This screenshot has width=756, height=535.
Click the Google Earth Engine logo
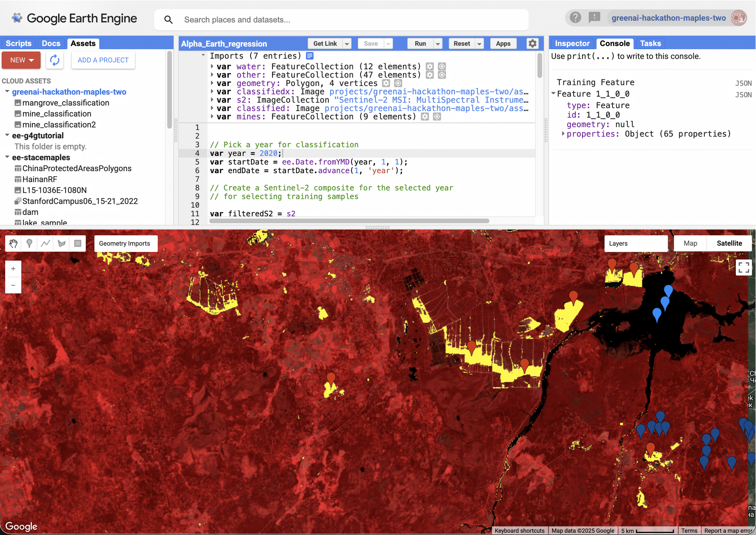74,18
